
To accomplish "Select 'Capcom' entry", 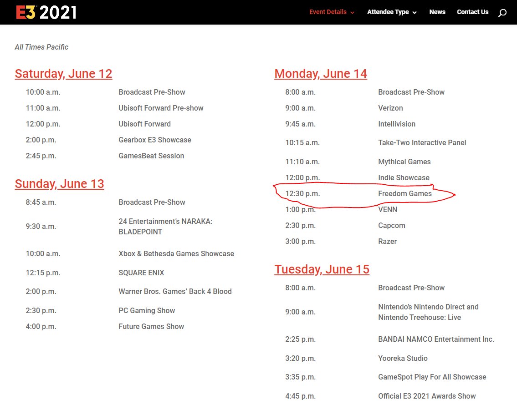I will tap(392, 226).
